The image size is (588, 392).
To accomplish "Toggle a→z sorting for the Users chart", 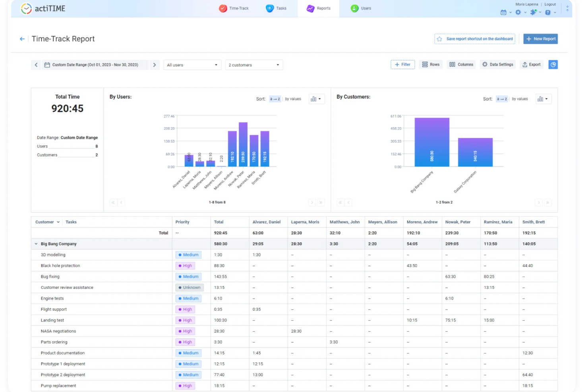I will (275, 99).
